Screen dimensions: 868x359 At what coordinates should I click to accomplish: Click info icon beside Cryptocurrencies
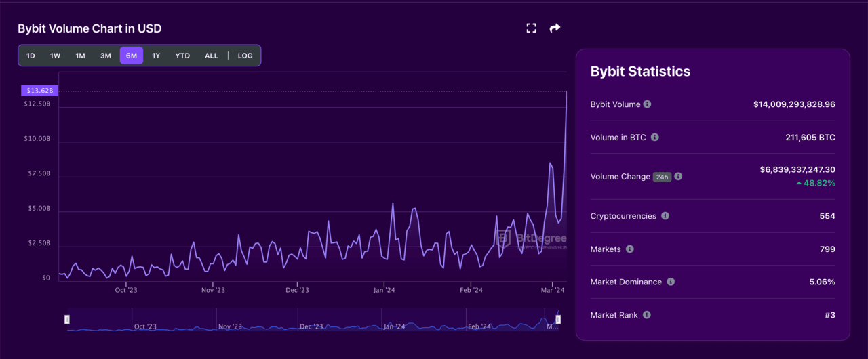click(x=665, y=216)
